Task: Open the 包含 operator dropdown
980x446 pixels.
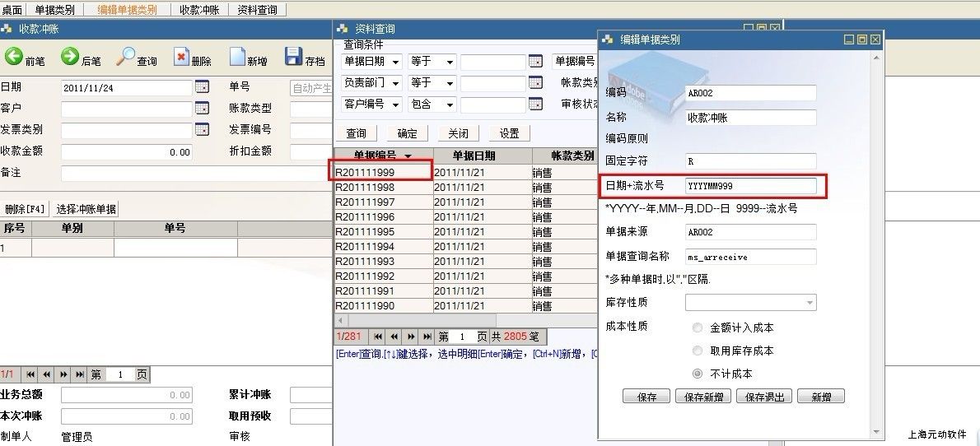Action: (450, 105)
